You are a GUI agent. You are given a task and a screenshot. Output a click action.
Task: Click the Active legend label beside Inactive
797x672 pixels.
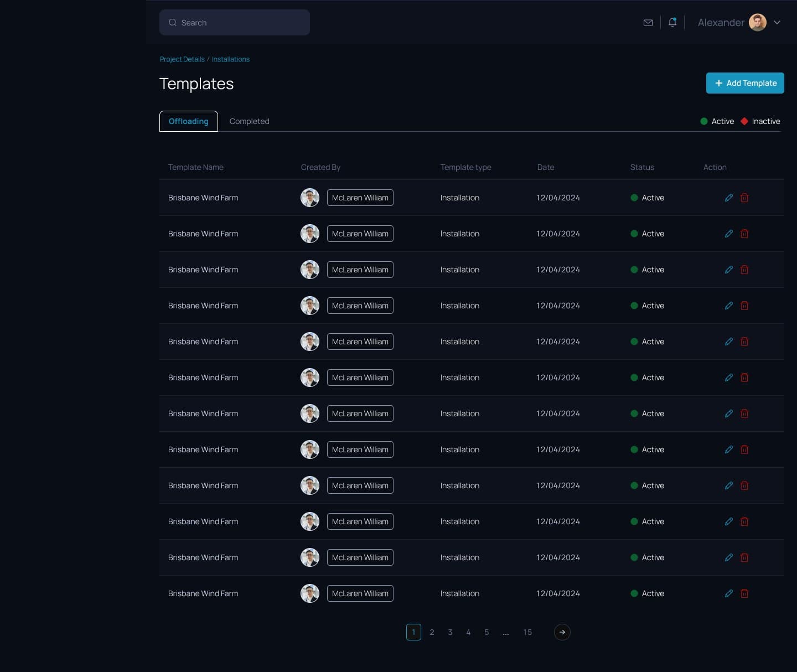coord(723,121)
